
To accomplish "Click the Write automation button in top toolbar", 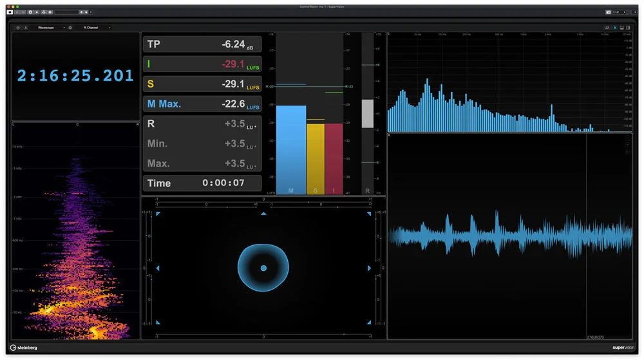I will coord(23,12).
